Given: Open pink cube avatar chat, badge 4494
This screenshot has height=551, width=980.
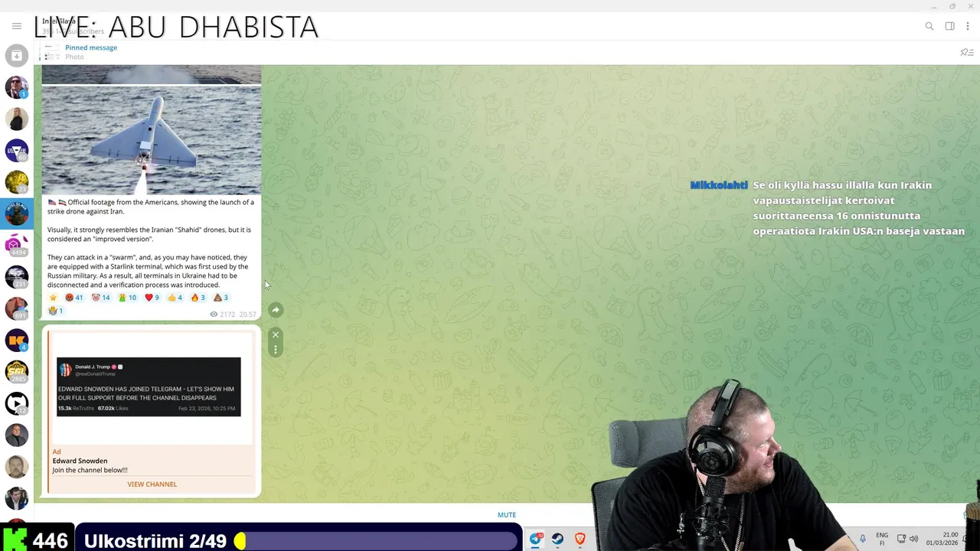Looking at the screenshot, I should [x=17, y=245].
